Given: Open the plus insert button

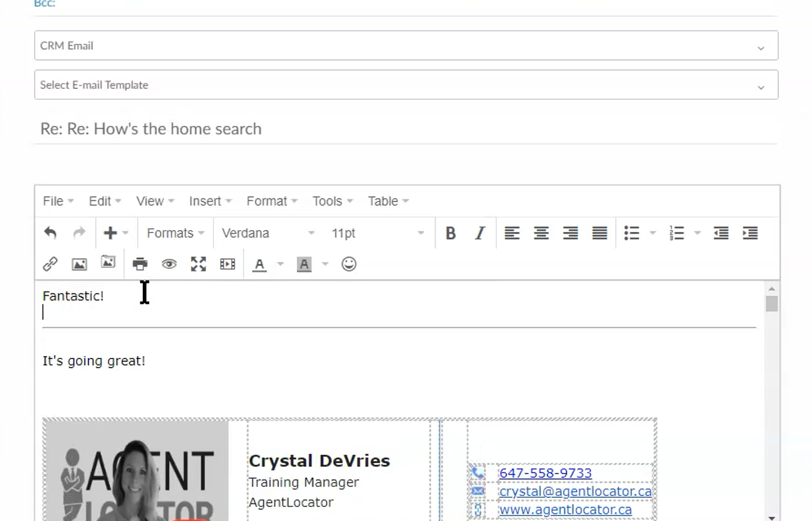Looking at the screenshot, I should pyautogui.click(x=110, y=233).
